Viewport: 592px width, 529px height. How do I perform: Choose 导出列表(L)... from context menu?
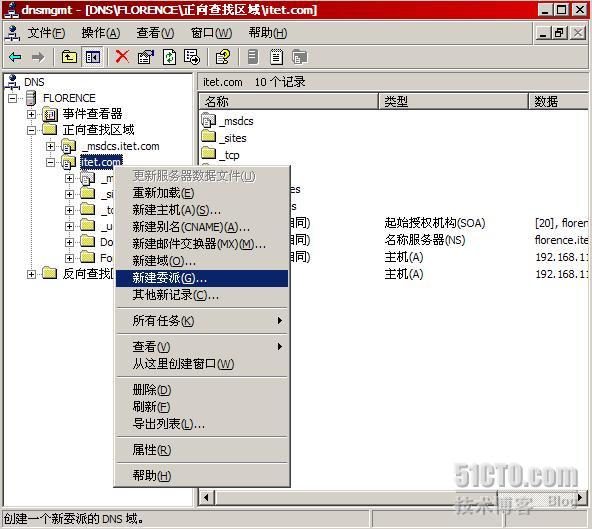202,424
